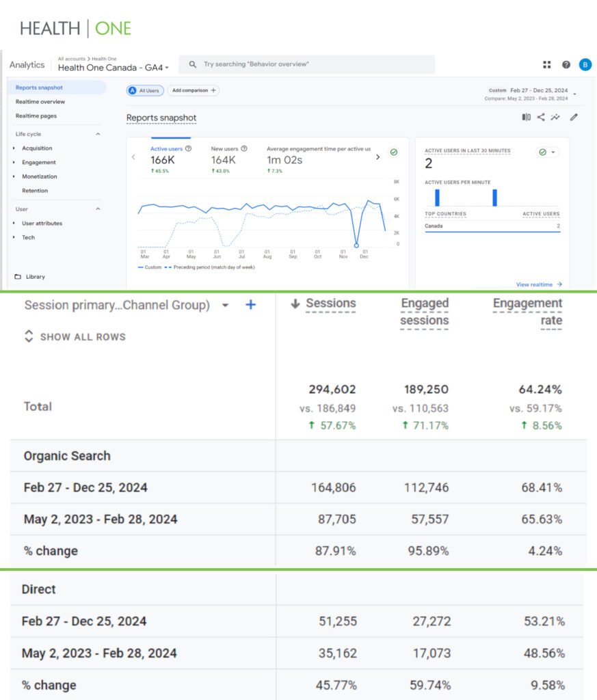Open the date range dropdown
Image resolution: width=597 pixels, height=700 pixels.
574,94
